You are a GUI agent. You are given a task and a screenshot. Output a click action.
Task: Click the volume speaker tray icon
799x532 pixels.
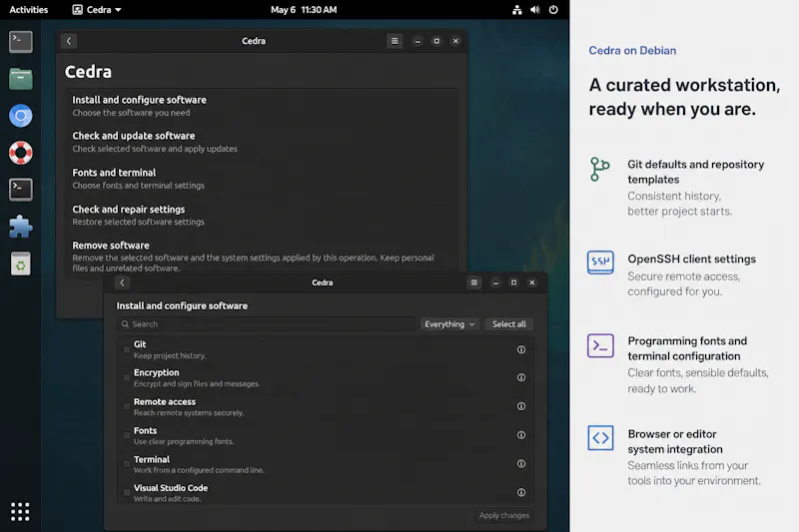click(535, 10)
